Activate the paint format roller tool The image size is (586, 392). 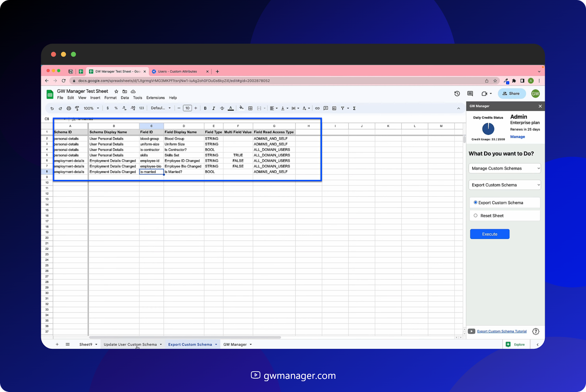point(77,108)
